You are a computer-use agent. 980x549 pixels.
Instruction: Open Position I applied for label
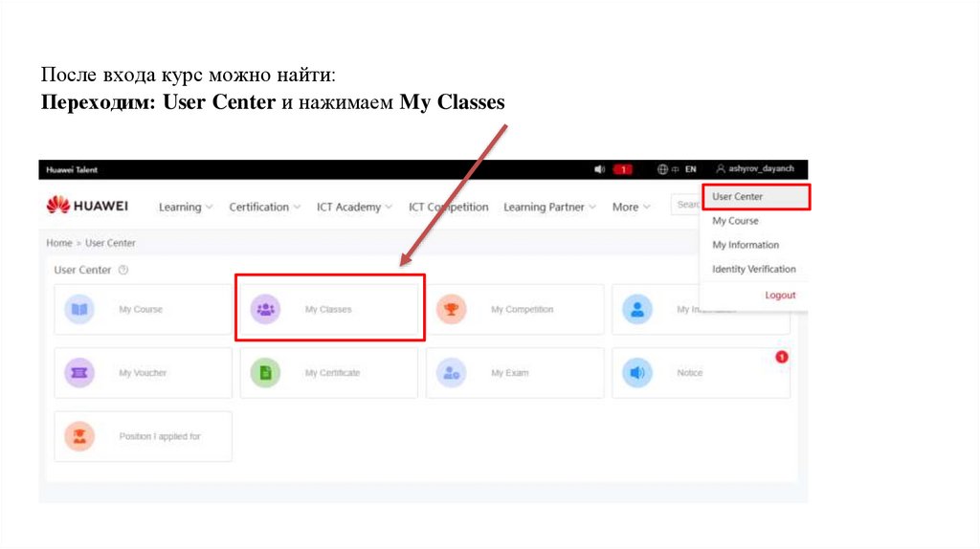[x=160, y=436]
